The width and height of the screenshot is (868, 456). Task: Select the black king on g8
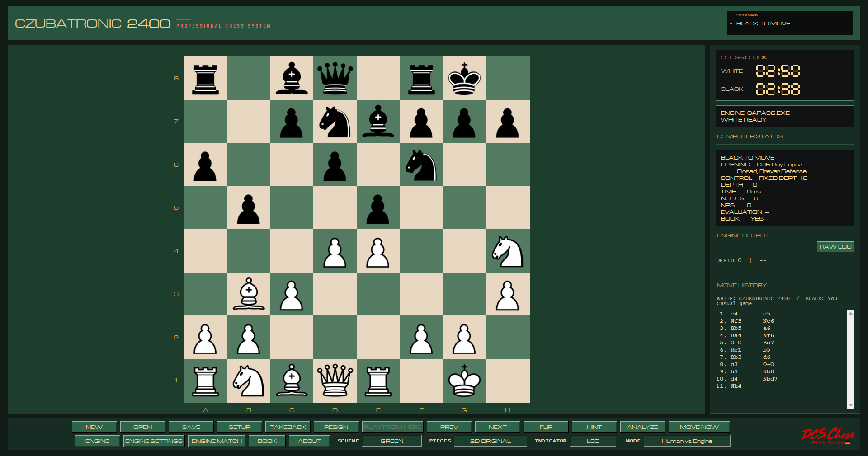pyautogui.click(x=464, y=78)
